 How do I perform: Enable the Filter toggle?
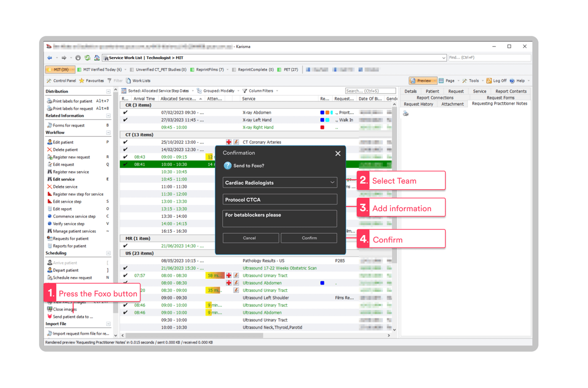click(x=108, y=80)
